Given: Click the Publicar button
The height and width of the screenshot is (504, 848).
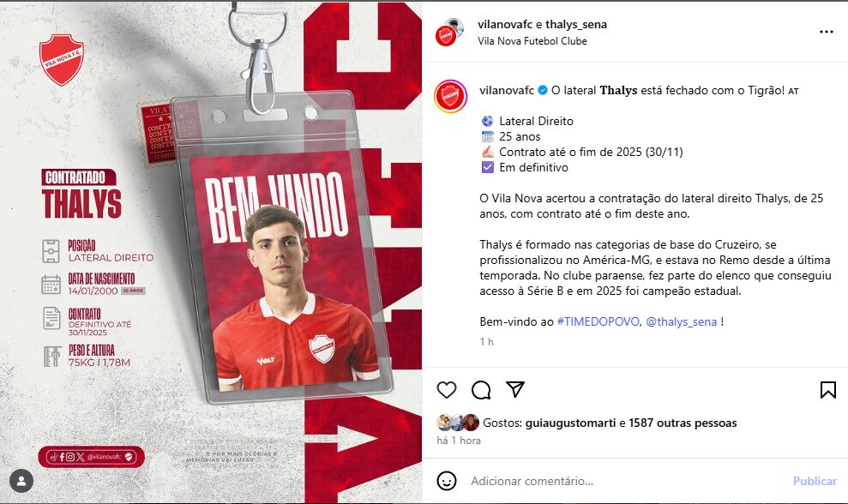Looking at the screenshot, I should pyautogui.click(x=815, y=481).
